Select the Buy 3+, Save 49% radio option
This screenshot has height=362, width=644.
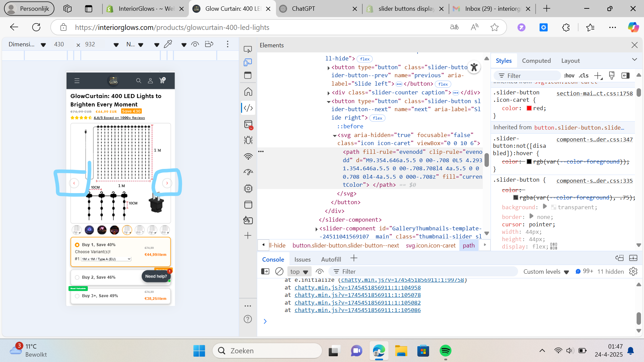77,296
